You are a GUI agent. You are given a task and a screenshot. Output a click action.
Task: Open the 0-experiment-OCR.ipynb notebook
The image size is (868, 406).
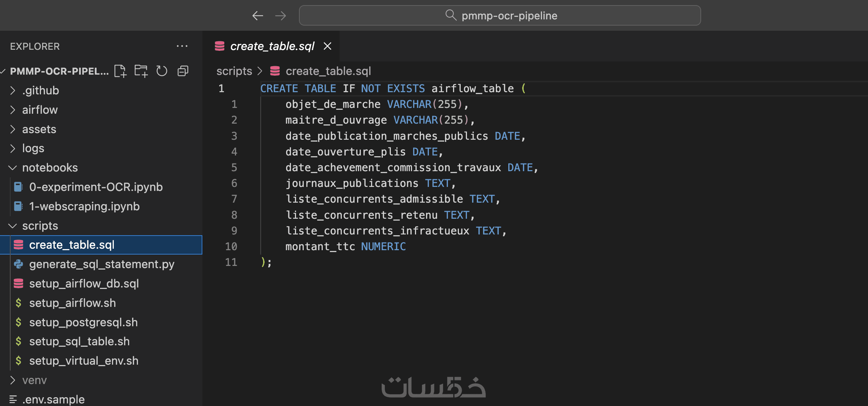pos(96,187)
